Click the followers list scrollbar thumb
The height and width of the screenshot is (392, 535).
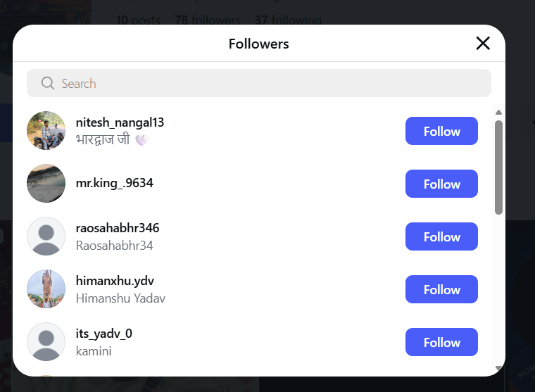[x=498, y=167]
